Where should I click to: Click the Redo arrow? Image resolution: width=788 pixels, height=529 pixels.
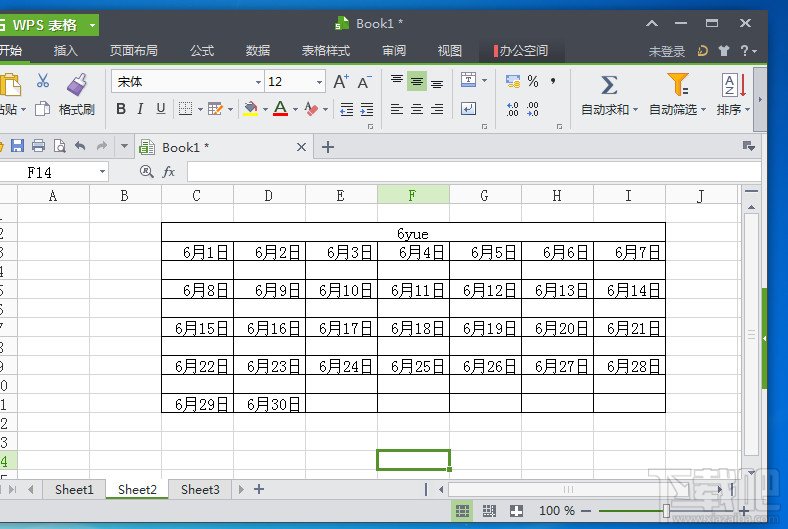[102, 146]
